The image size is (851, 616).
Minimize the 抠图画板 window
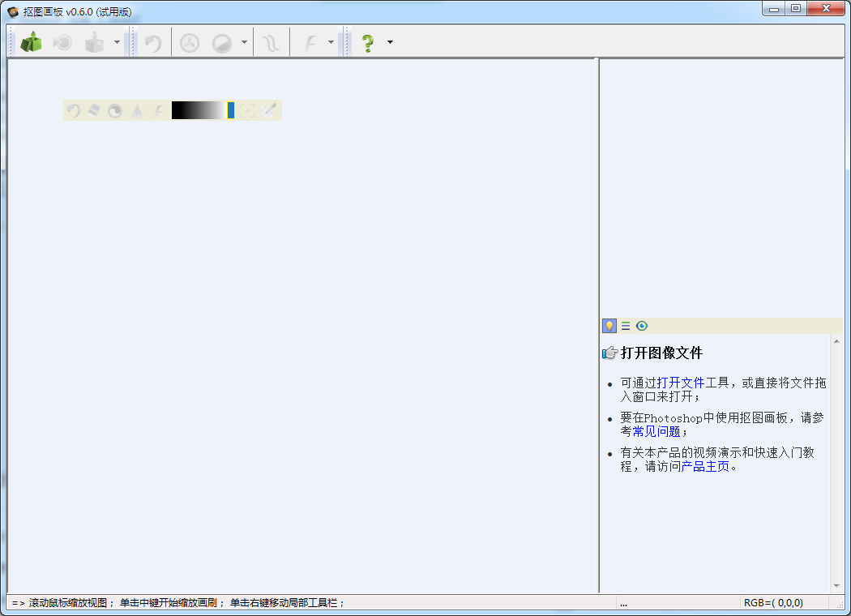click(774, 9)
